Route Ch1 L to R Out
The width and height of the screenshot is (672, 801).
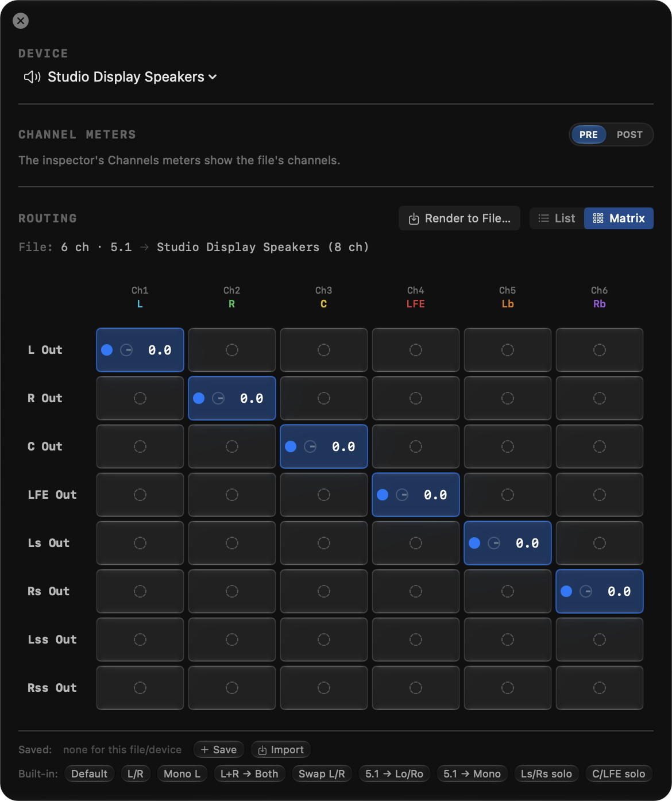[140, 398]
